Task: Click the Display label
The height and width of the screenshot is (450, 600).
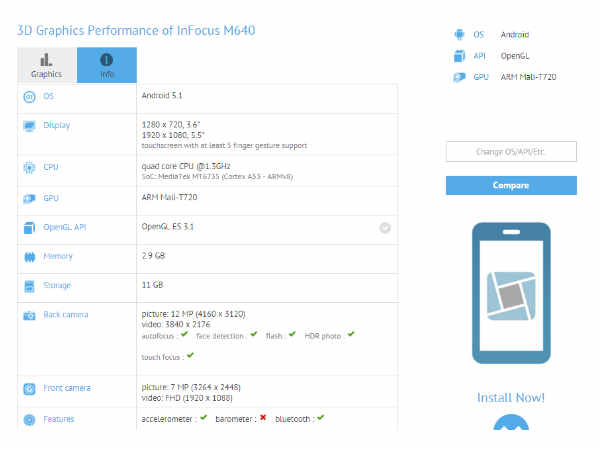Action: [x=57, y=126]
